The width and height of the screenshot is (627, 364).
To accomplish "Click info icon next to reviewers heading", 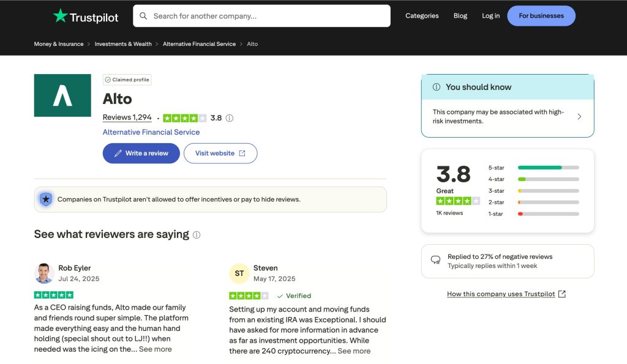I will [x=197, y=235].
